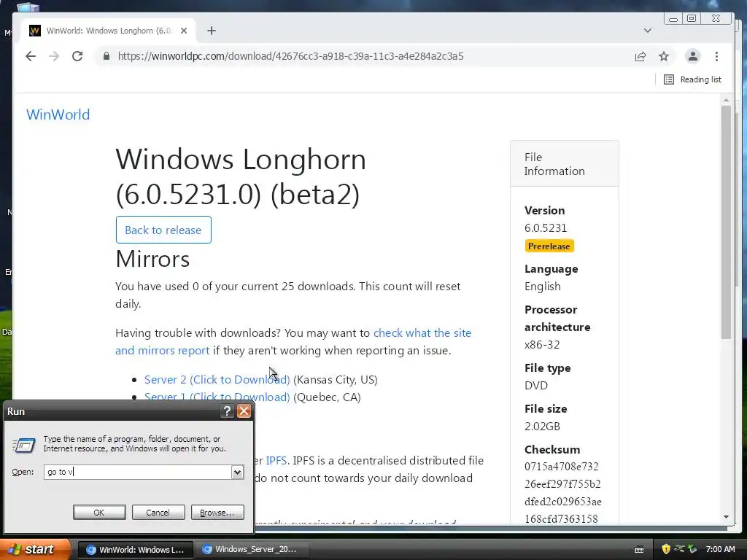Click the scrollbar down arrow
The height and width of the screenshot is (560, 747).
tap(726, 517)
